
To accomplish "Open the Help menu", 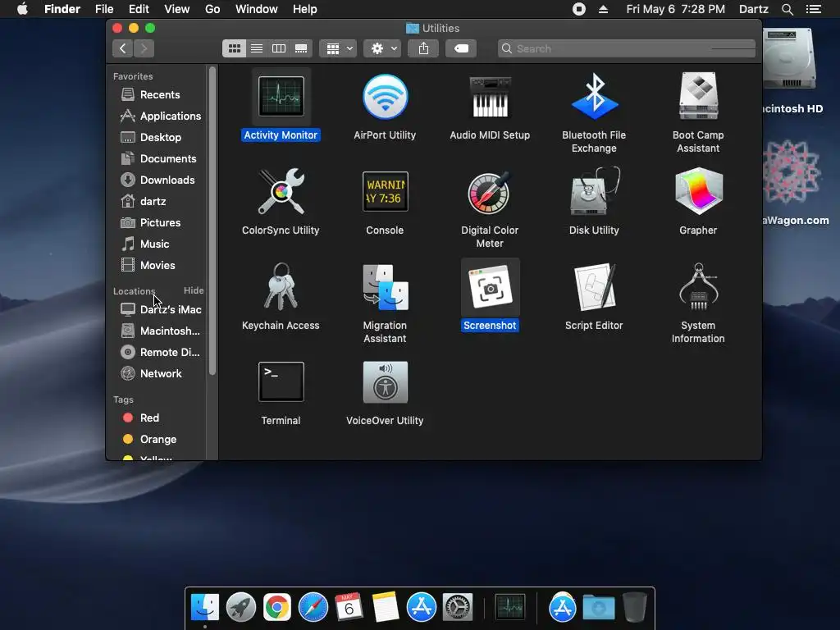I will point(305,9).
